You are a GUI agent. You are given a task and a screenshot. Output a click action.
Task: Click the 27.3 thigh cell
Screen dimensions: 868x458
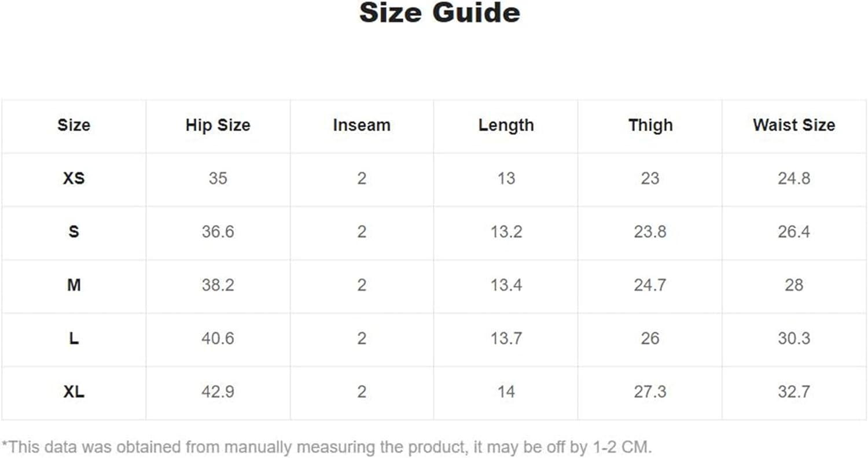click(650, 392)
